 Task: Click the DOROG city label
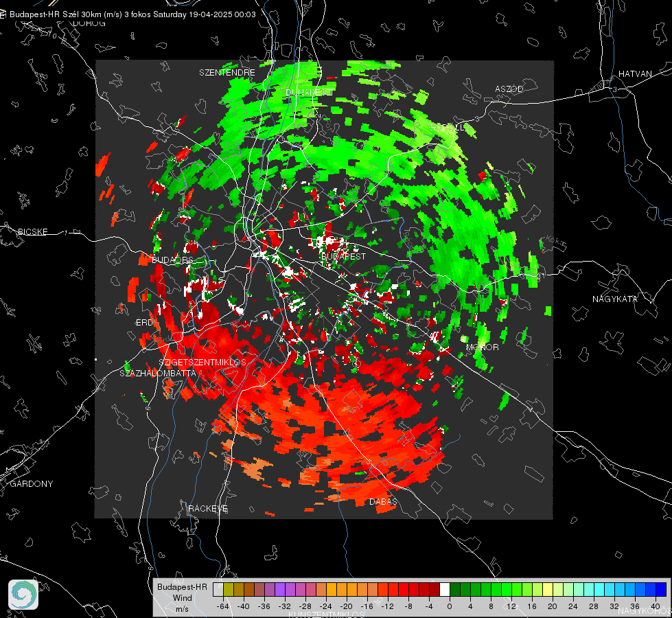pyautogui.click(x=89, y=23)
